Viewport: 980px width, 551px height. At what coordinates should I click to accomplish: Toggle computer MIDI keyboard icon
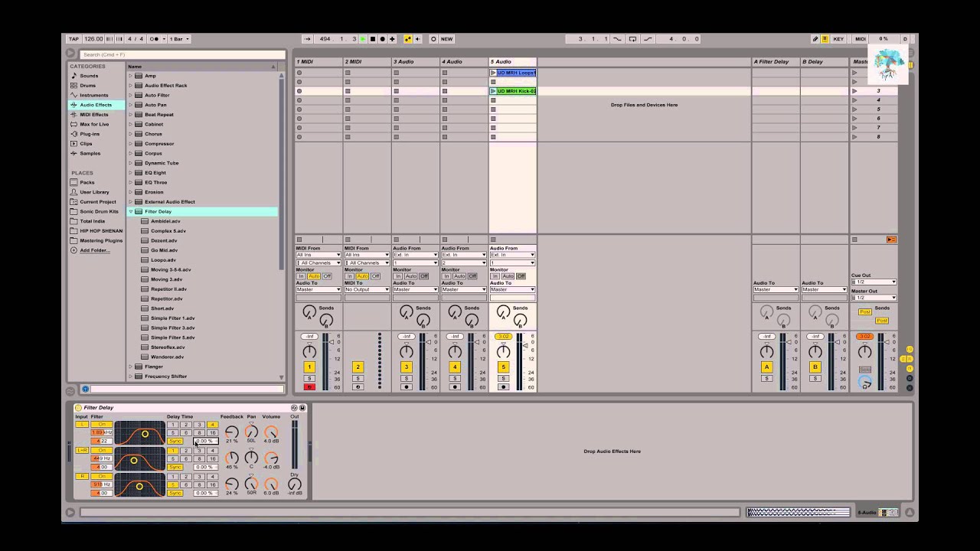click(825, 39)
